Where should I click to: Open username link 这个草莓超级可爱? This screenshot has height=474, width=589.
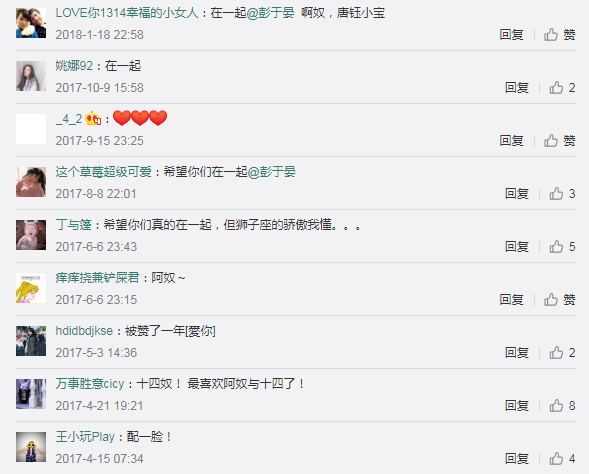(x=104, y=172)
